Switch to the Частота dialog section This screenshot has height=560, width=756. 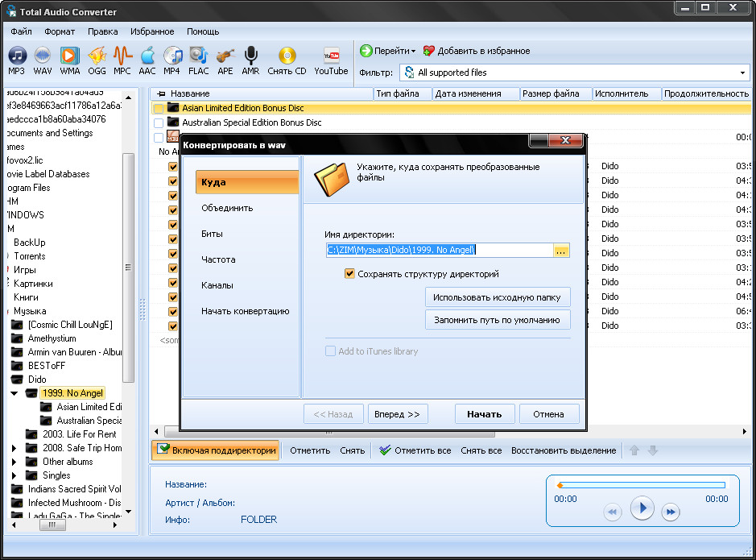pos(218,259)
